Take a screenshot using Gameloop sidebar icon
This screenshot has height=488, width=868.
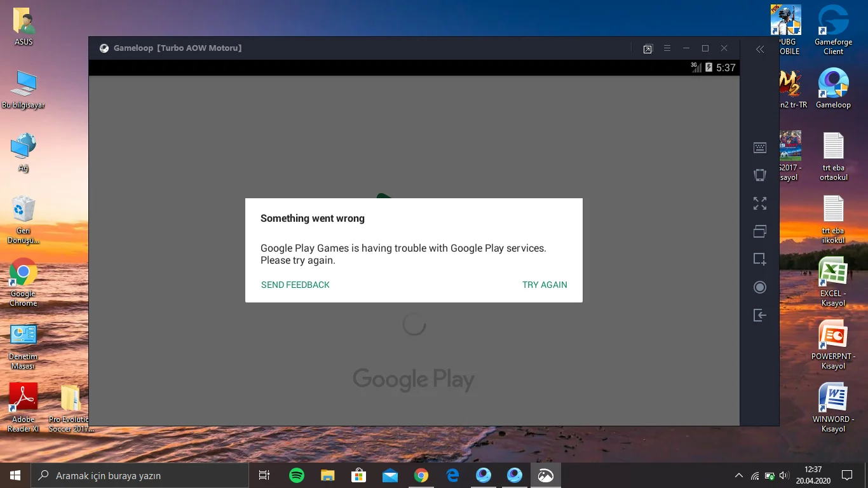pos(760,259)
